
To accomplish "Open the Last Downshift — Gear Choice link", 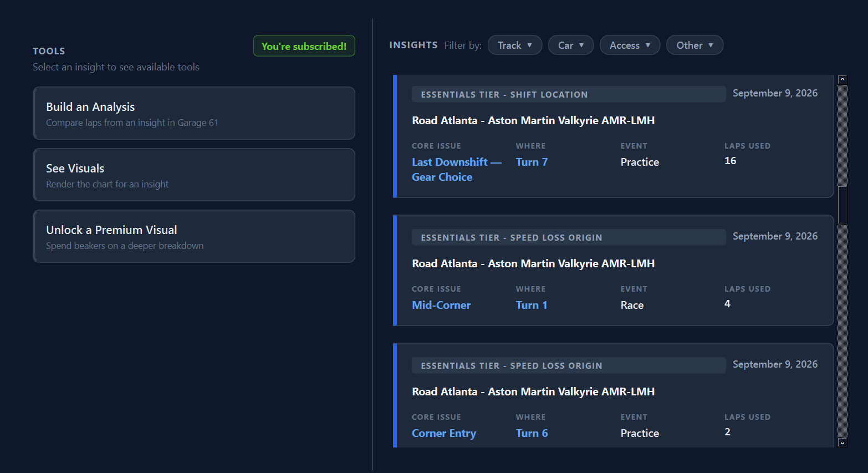I will point(456,169).
